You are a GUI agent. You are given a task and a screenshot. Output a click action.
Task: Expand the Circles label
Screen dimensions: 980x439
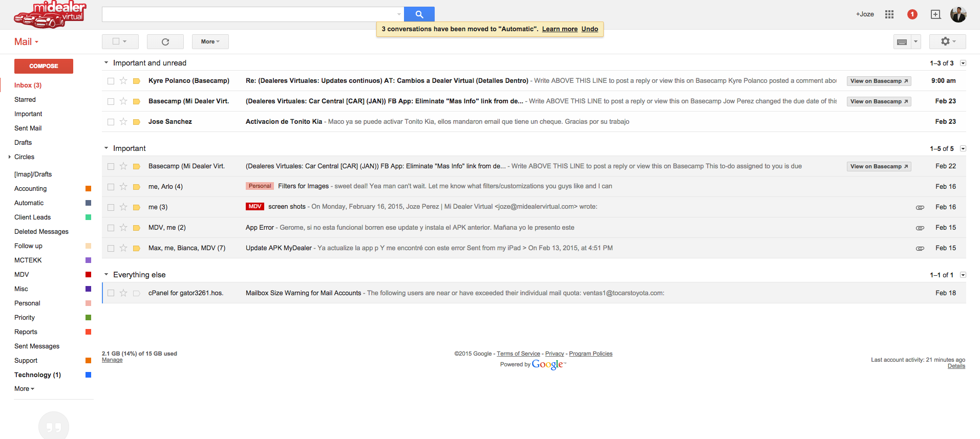[x=10, y=157]
